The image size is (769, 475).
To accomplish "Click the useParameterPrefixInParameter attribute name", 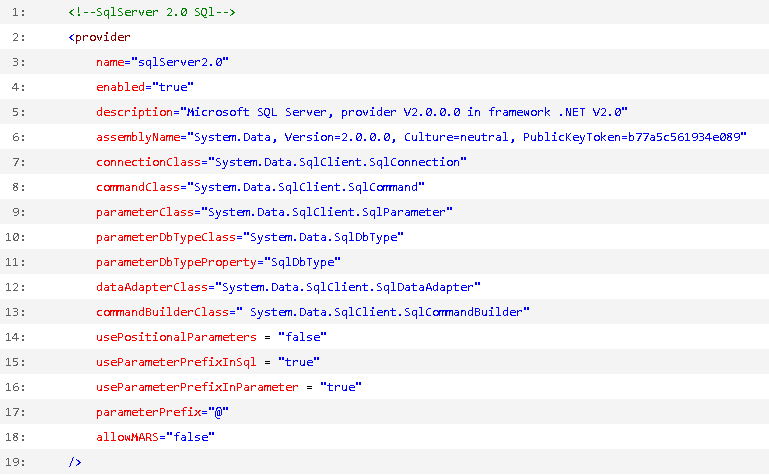I will pos(197,387).
